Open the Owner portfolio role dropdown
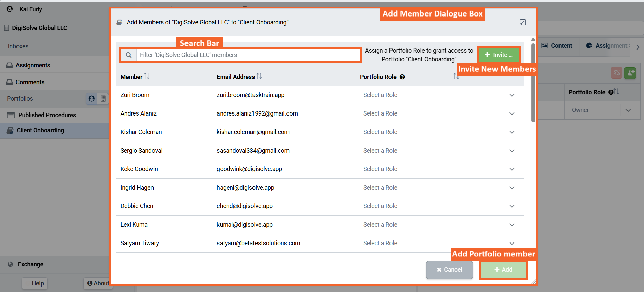Viewport: 644px width, 292px height. tap(628, 110)
